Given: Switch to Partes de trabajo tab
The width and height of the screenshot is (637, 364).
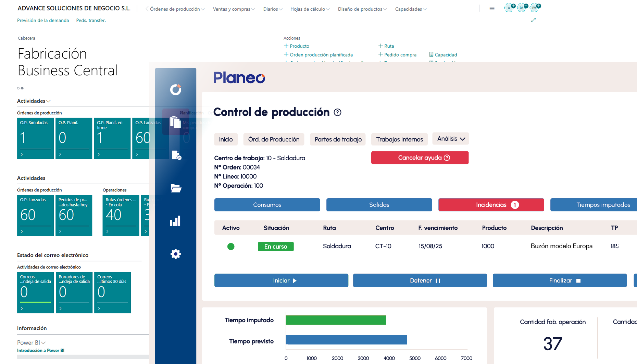Looking at the screenshot, I should pos(338,139).
